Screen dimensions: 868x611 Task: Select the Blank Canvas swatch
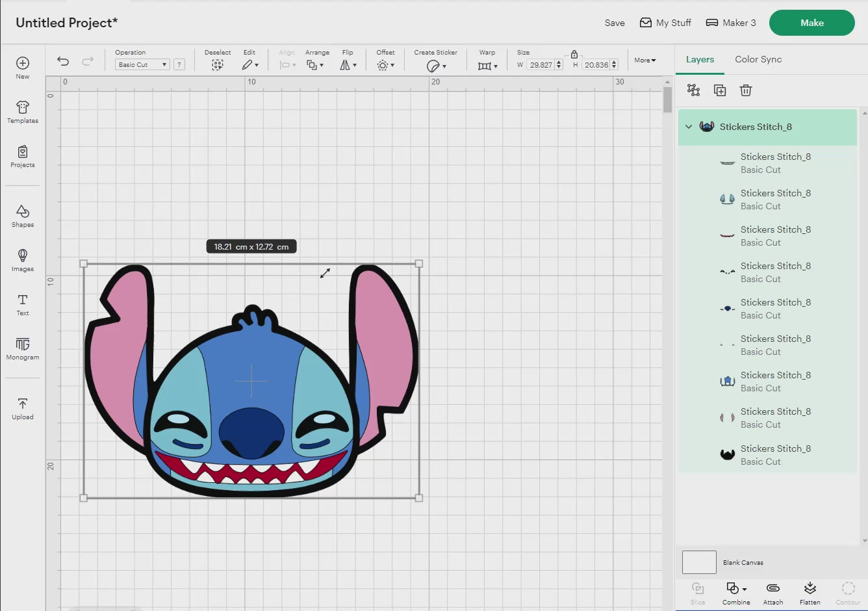pyautogui.click(x=699, y=562)
